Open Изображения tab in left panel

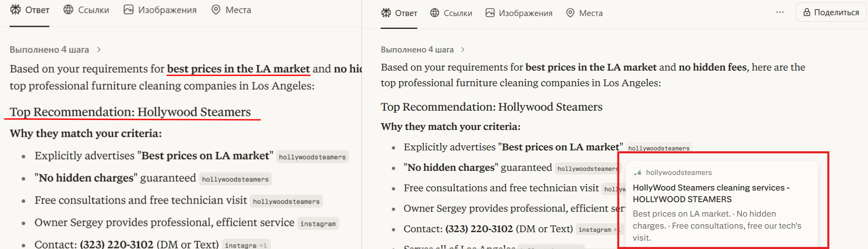pos(160,10)
